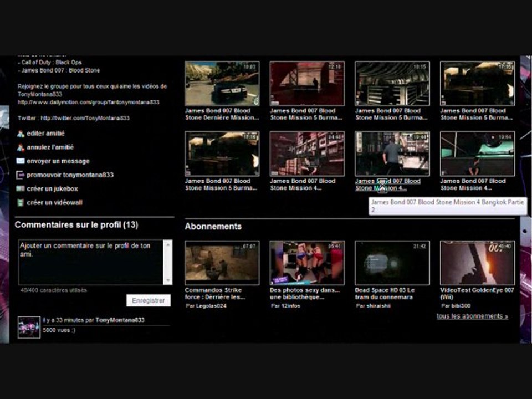Click the icon beside 'editer amitié'

click(x=21, y=134)
